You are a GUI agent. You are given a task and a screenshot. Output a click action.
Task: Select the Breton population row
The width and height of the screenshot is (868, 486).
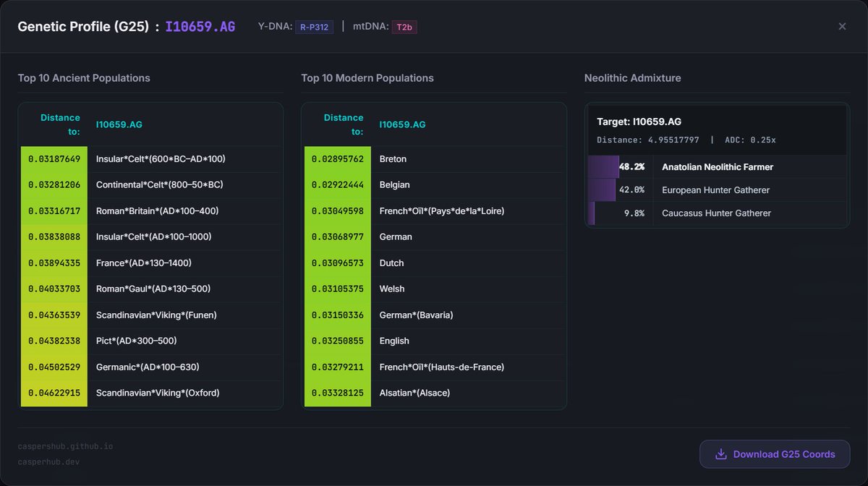point(434,159)
